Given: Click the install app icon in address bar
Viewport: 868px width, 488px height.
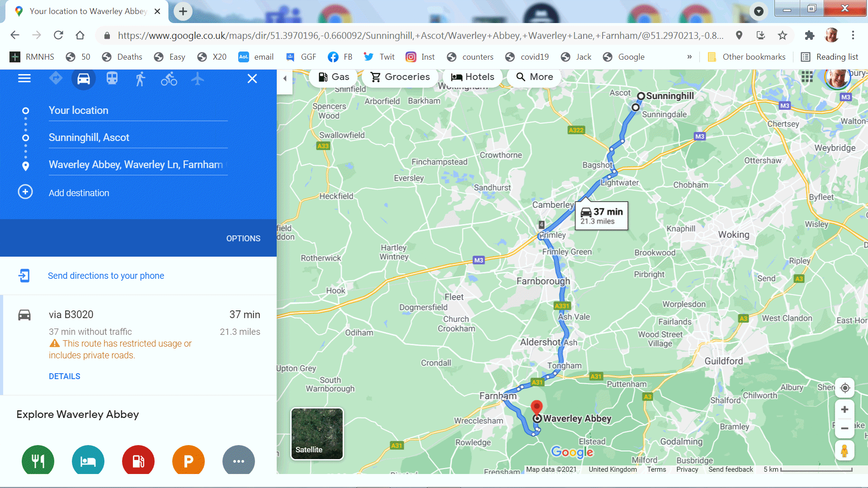Looking at the screenshot, I should tap(761, 35).
